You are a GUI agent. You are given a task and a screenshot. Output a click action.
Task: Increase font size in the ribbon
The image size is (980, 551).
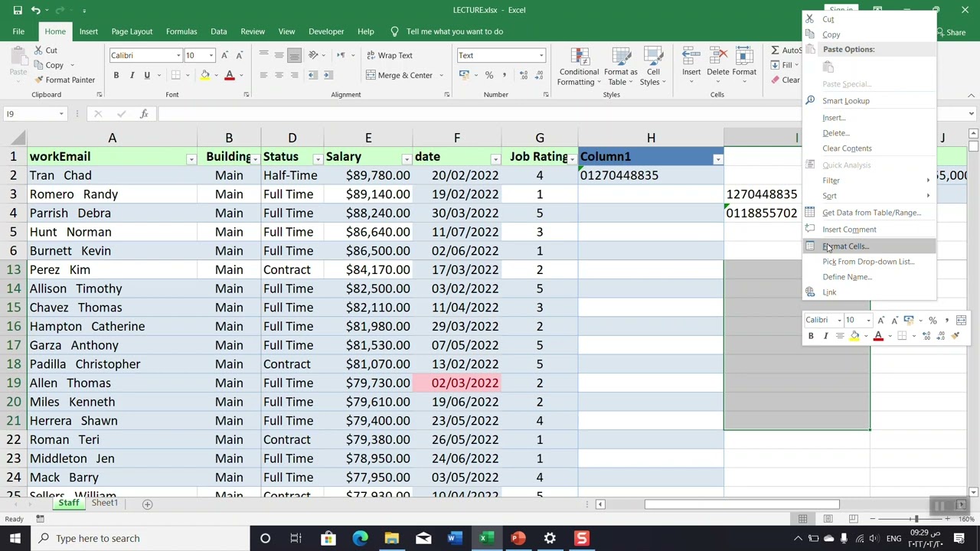point(224,55)
